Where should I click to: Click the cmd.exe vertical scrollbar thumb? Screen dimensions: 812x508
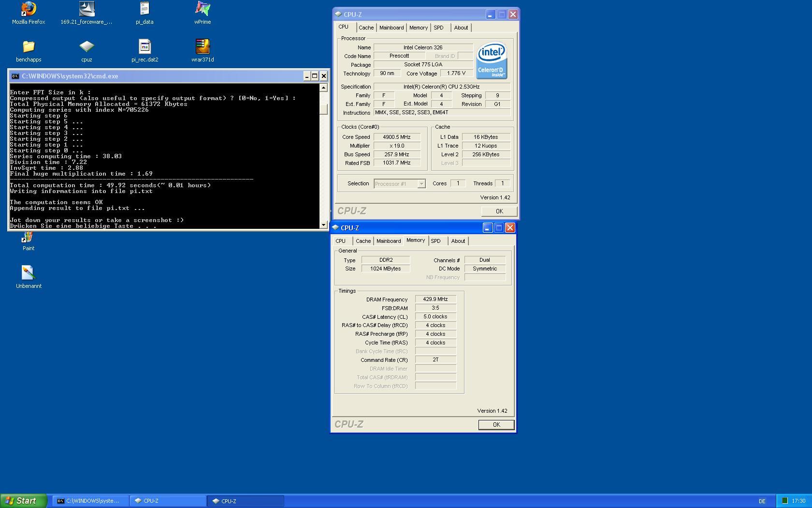click(x=324, y=109)
